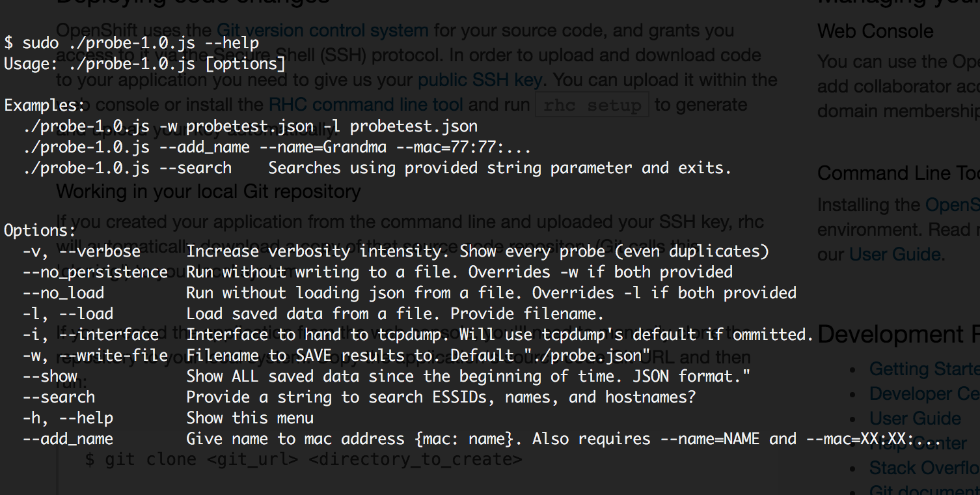Click the "sudo ./probe-1.0.js --help" command line
Image resolution: width=980 pixels, height=495 pixels.
click(131, 43)
